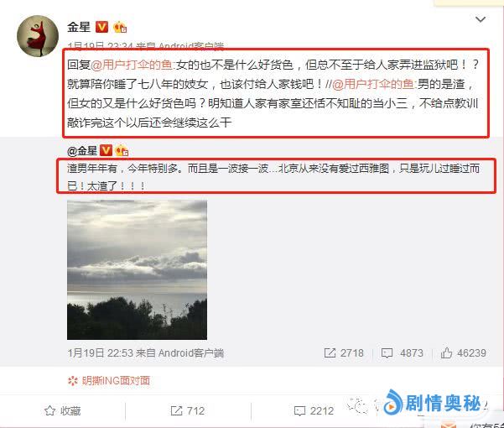The width and height of the screenshot is (504, 428).
Task: Toggle 收藏 star to favorite the post
Action: pos(62,411)
